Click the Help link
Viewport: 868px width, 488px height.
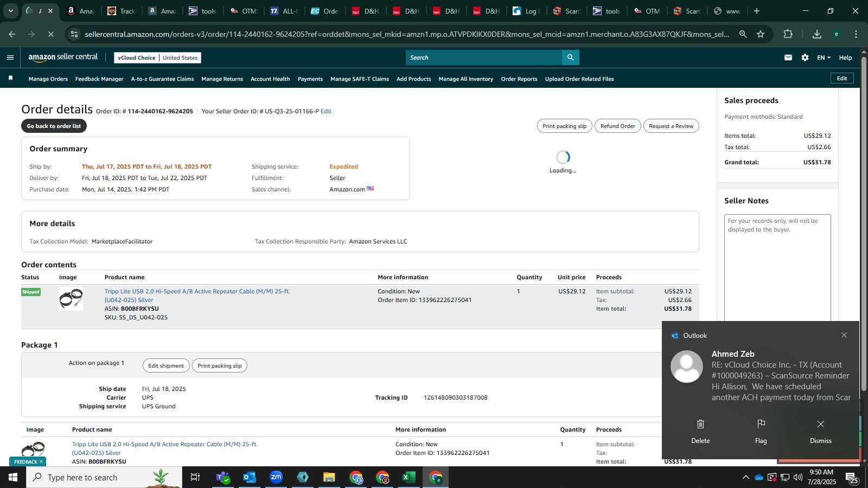point(845,57)
